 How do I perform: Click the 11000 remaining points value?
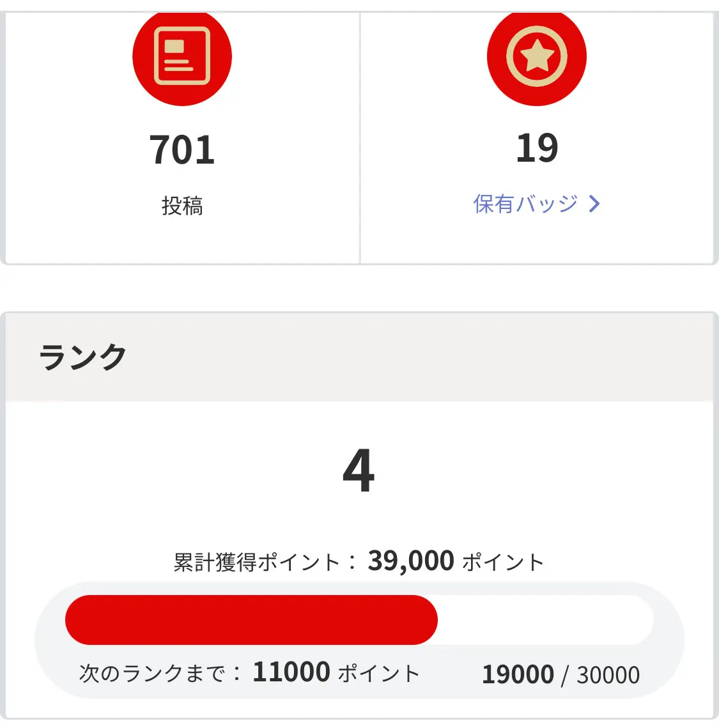[x=291, y=672]
